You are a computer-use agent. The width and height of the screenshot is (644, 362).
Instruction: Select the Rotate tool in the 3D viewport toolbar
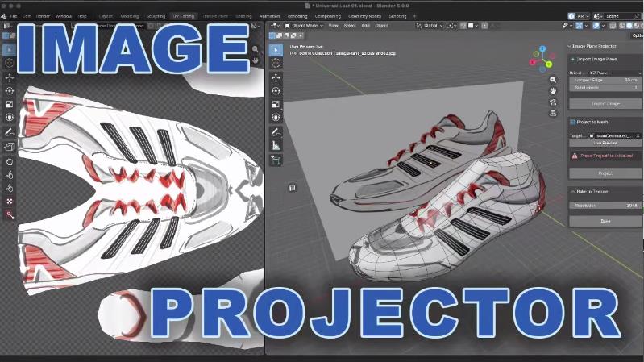point(276,91)
